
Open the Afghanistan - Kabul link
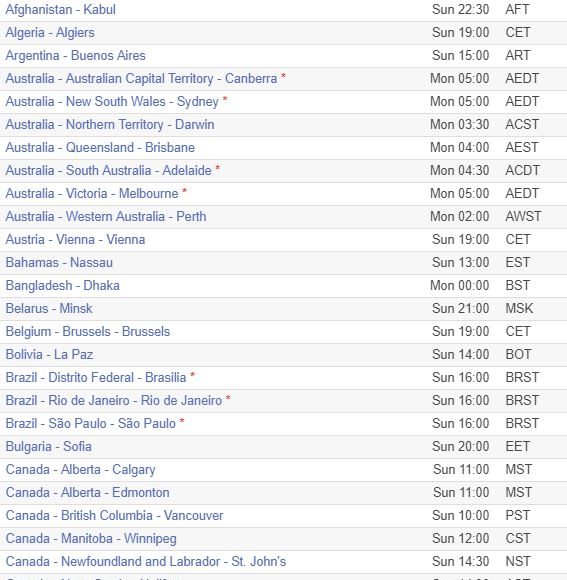pyautogui.click(x=61, y=10)
